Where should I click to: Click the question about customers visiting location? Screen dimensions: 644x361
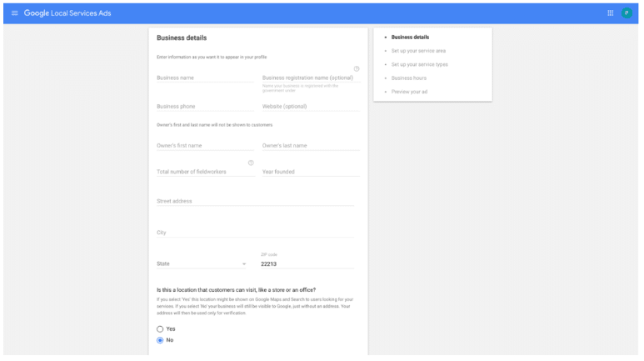coord(236,290)
